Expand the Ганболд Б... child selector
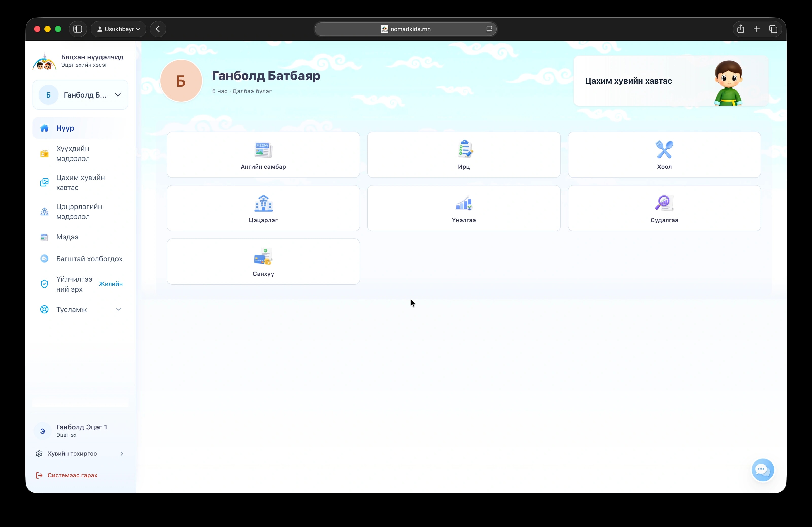812x527 pixels. [x=80, y=95]
